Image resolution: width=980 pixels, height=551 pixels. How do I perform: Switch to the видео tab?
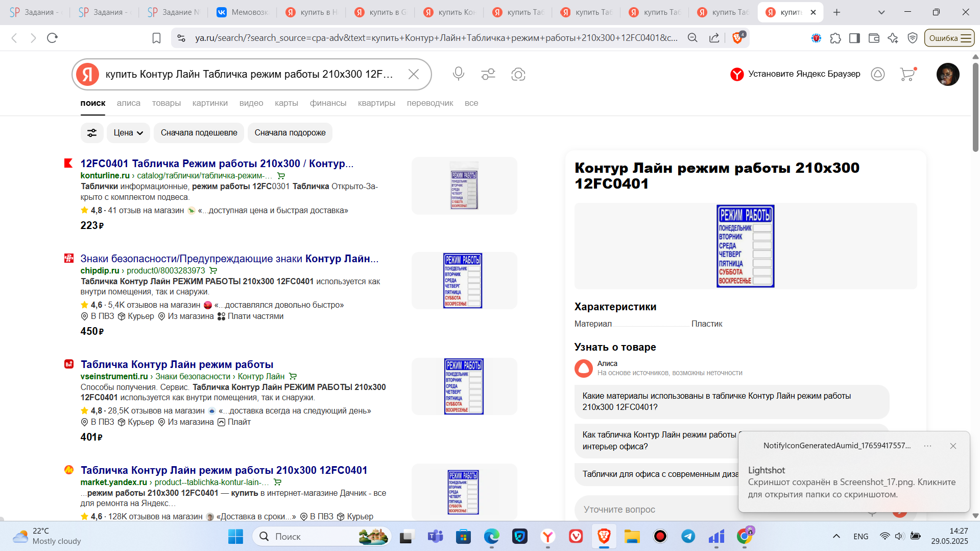(251, 103)
